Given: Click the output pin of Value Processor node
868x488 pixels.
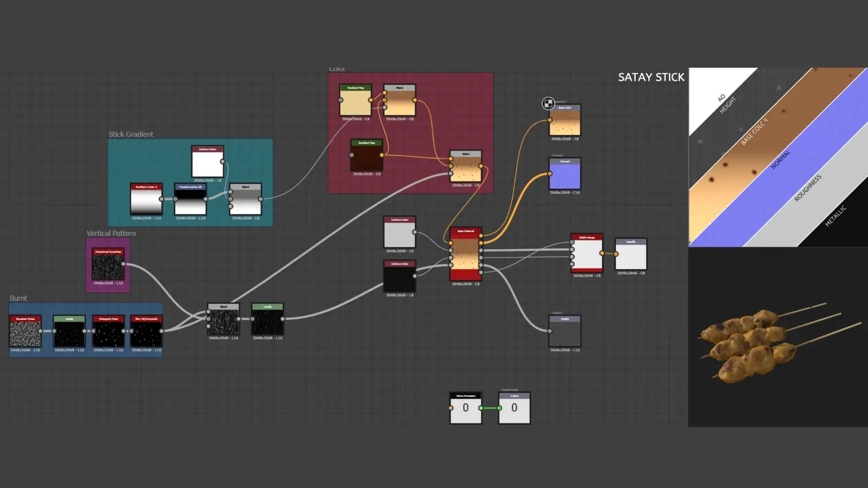Looking at the screenshot, I should coord(481,408).
